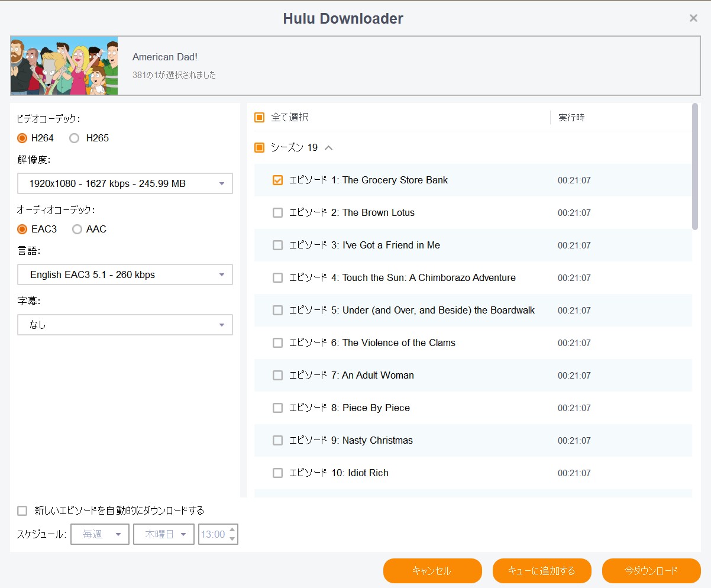Check episode 9 Nasty Christmas
Image resolution: width=711 pixels, height=588 pixels.
[x=277, y=440]
